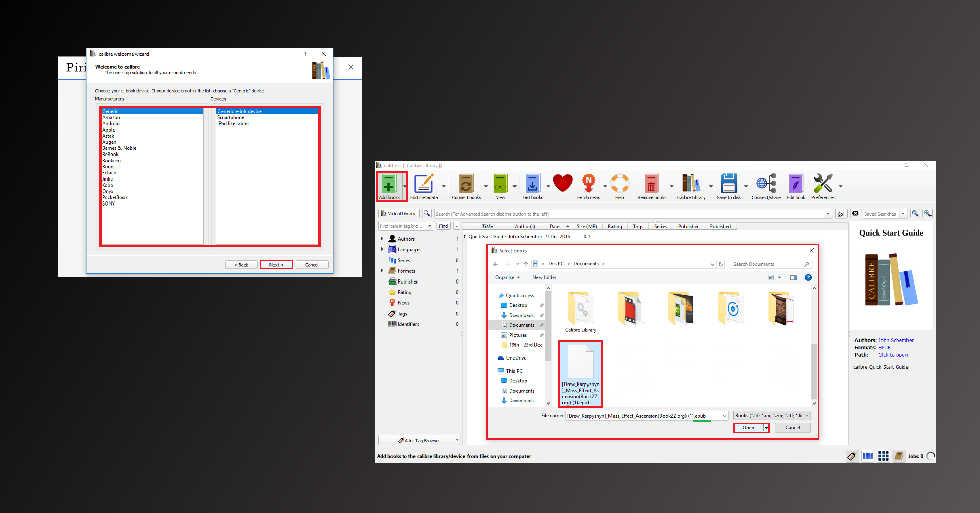This screenshot has width=980, height=513.
Task: Click New folder in file dialog
Action: point(544,277)
